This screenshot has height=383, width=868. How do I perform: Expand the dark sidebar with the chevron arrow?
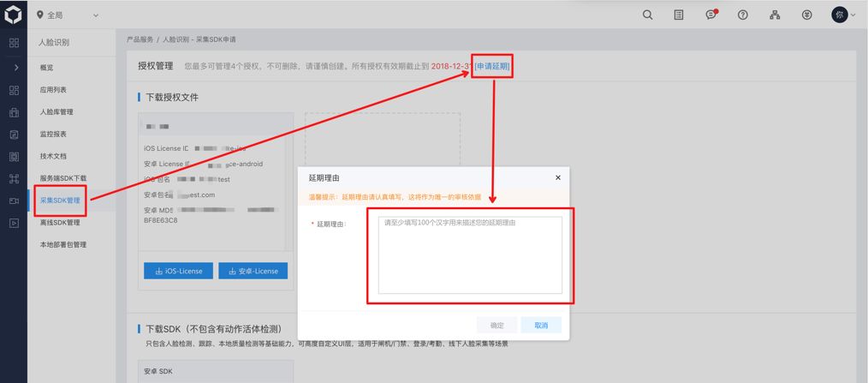point(15,67)
